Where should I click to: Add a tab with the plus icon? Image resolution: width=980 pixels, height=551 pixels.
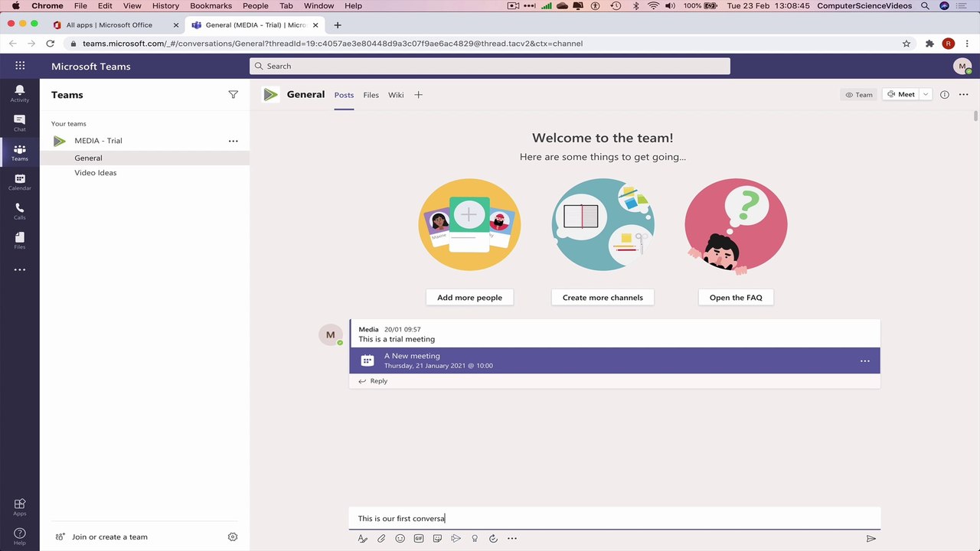(418, 95)
